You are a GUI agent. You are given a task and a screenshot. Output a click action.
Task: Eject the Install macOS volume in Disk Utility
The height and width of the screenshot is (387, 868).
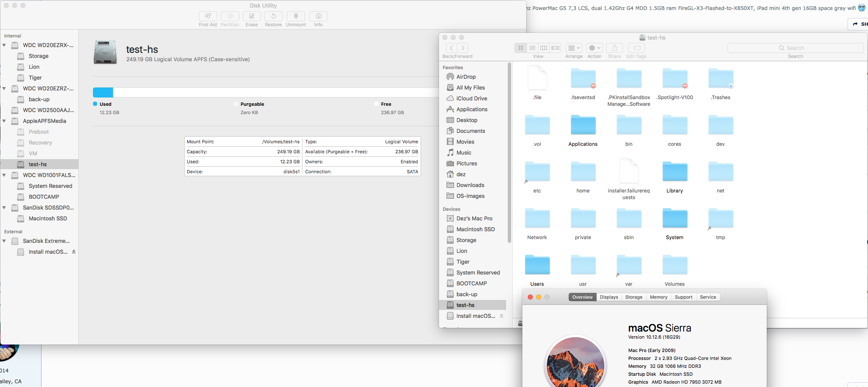tap(74, 252)
